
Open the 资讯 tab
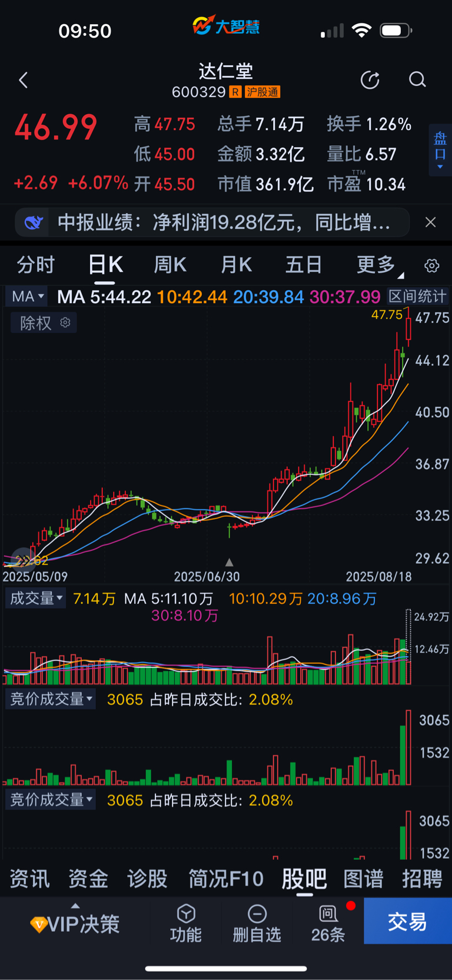coord(29,878)
